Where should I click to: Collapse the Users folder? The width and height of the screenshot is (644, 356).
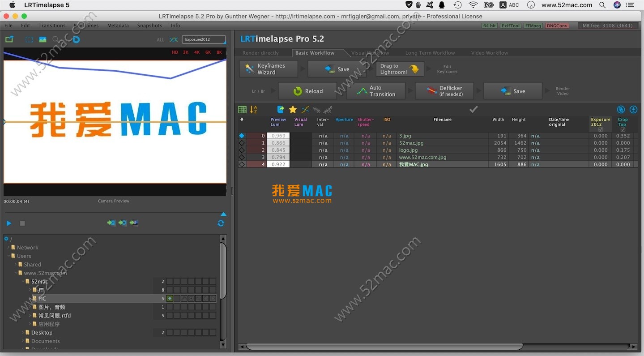(x=9, y=256)
